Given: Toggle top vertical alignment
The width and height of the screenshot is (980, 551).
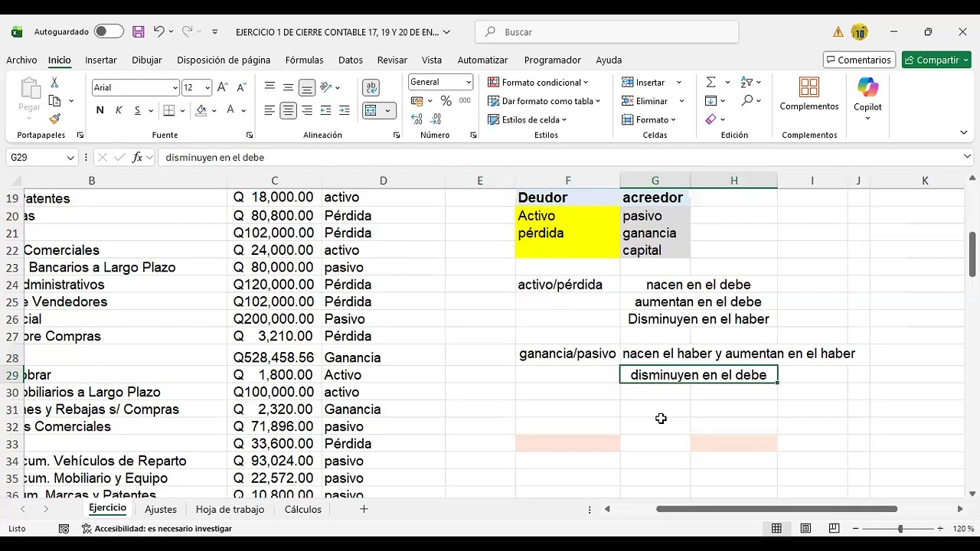Looking at the screenshot, I should [269, 87].
